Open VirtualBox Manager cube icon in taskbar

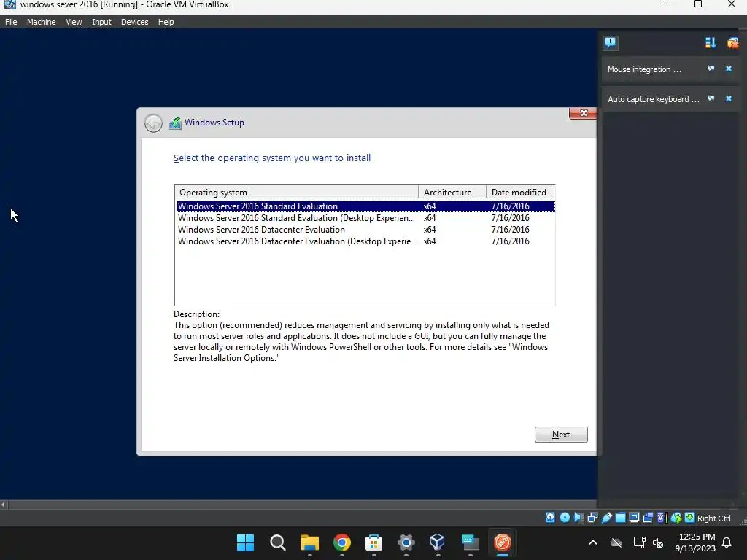[x=438, y=542]
